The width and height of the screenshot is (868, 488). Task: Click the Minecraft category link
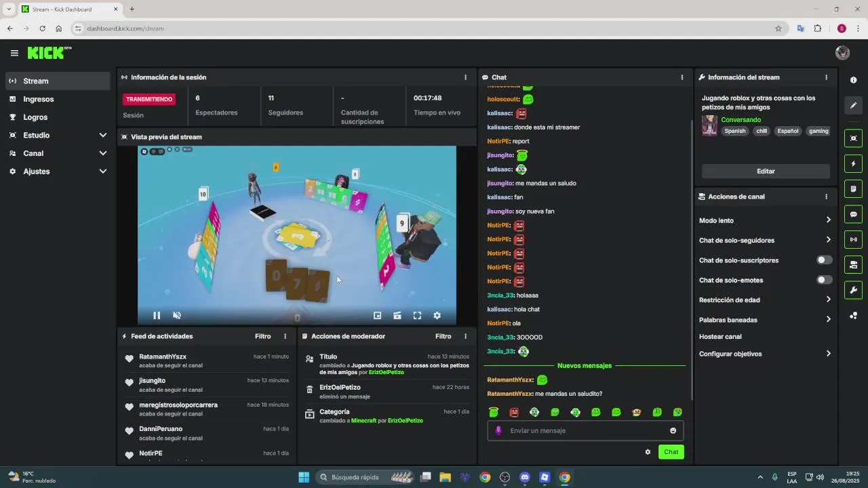363,421
